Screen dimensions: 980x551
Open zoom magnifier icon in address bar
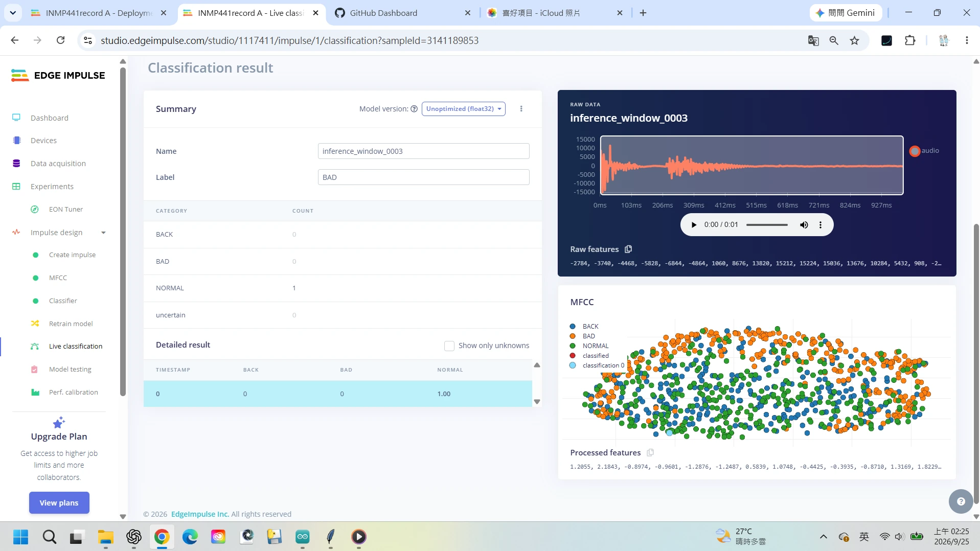tap(834, 40)
